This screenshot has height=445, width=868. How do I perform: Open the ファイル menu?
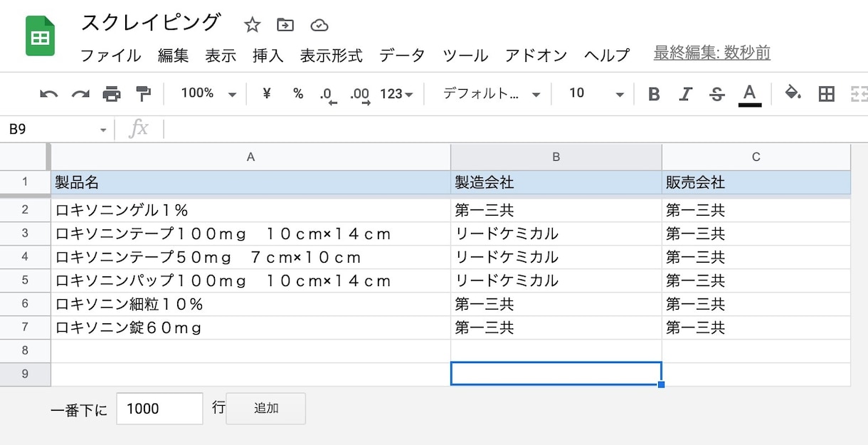[x=110, y=56]
